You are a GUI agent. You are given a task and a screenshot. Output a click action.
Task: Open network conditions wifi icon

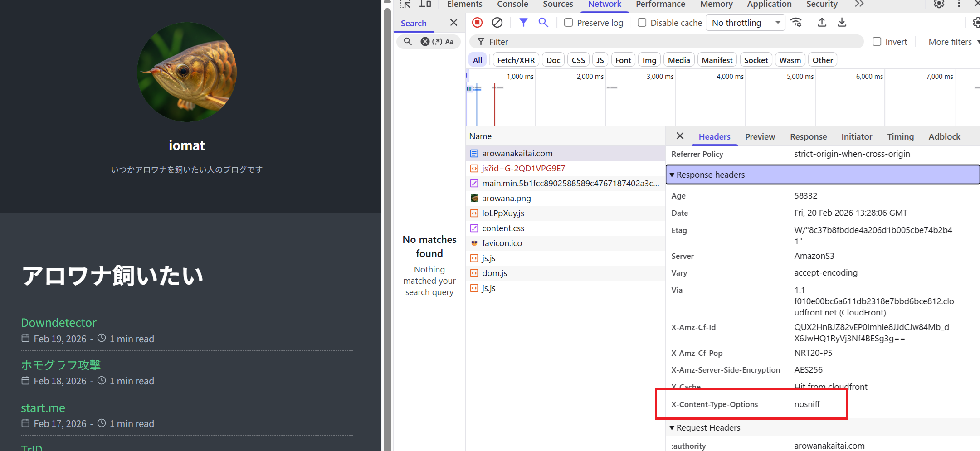(796, 23)
